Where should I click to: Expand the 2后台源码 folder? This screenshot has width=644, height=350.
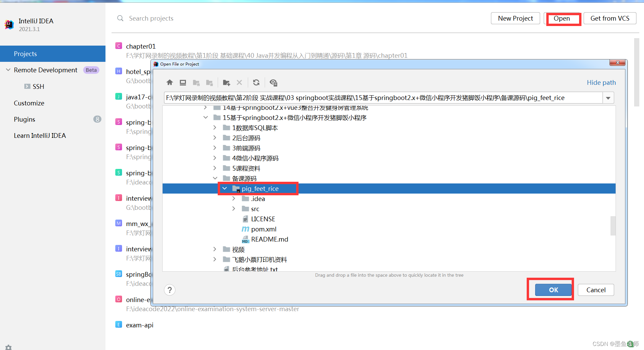tap(215, 138)
